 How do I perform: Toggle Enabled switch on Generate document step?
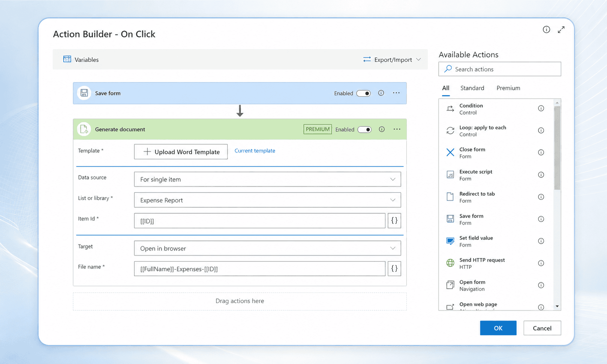(364, 130)
